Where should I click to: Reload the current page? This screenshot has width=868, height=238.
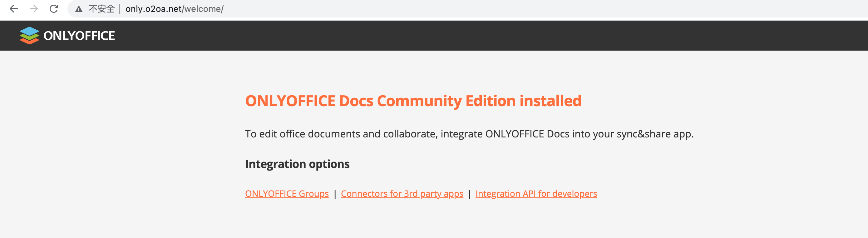point(54,9)
